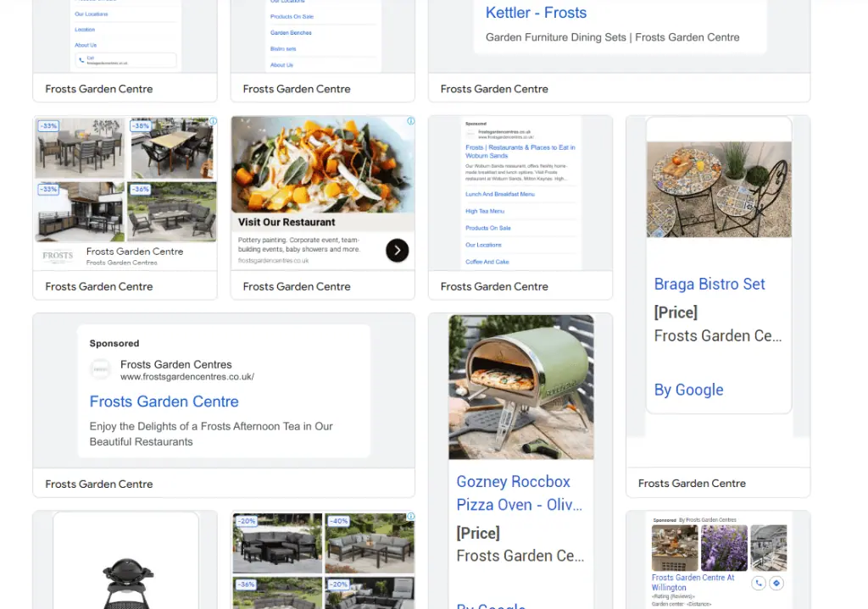Select the lavender flowers photo in Willington ad
The height and width of the screenshot is (609, 868).
pyautogui.click(x=724, y=548)
